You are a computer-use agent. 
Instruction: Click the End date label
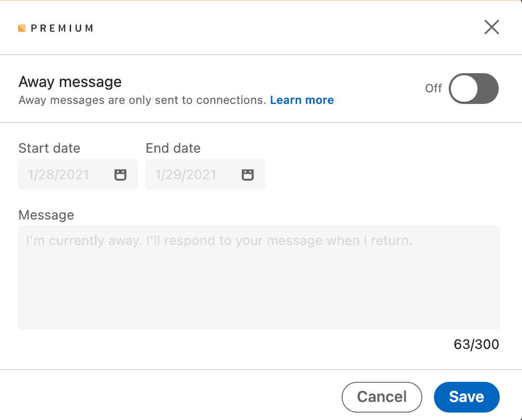click(173, 148)
